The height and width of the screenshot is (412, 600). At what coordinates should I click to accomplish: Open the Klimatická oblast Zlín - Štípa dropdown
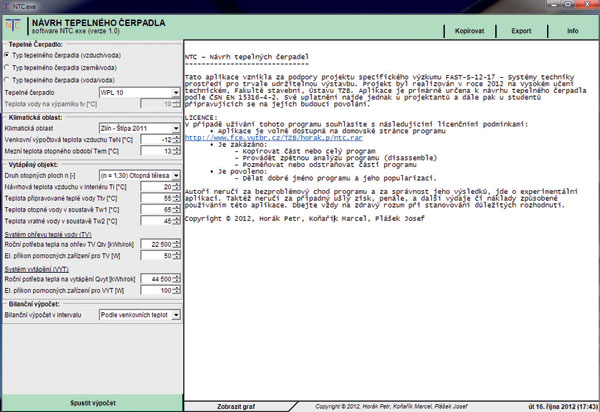click(x=140, y=128)
